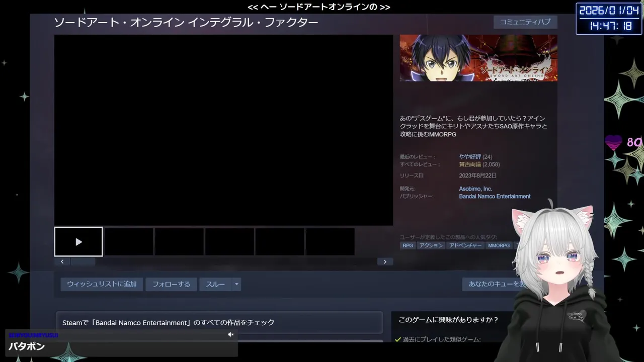Click the 最近のレビュー label
This screenshot has width=644, height=362.
tap(418, 157)
